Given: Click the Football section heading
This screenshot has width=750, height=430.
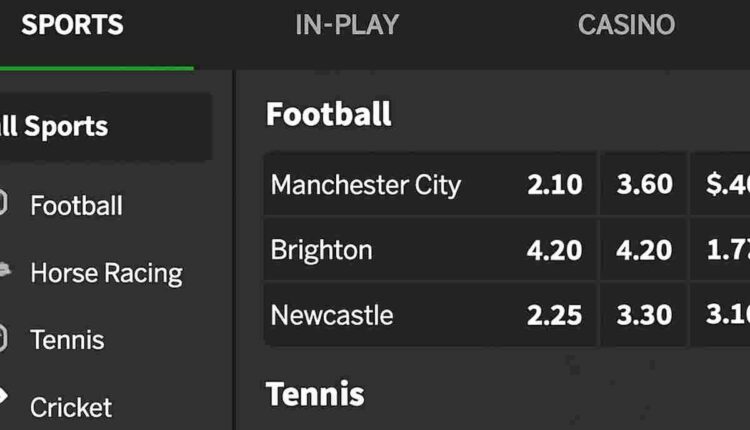Looking at the screenshot, I should (329, 114).
